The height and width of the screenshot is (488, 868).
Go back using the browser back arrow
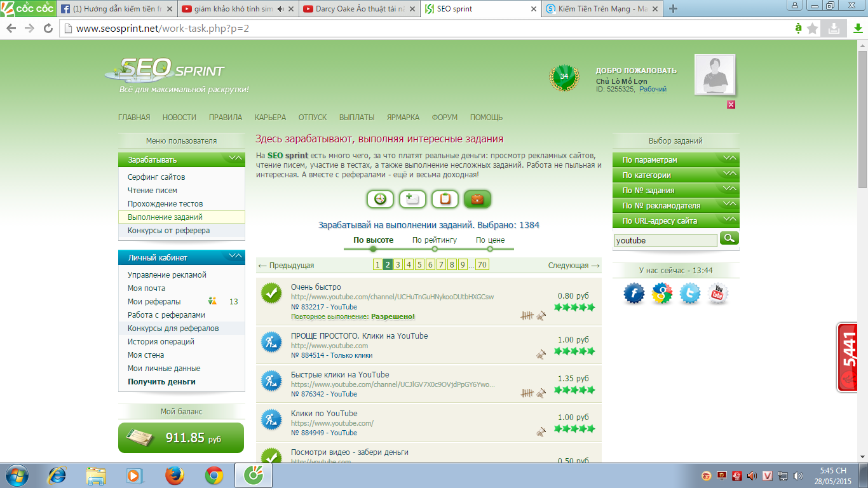11,28
